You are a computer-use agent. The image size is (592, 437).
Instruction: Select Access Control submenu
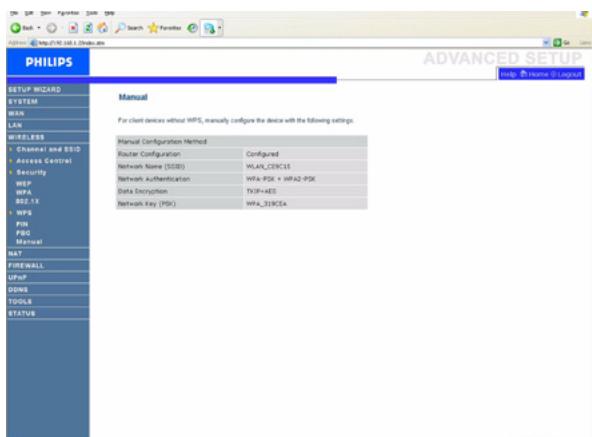point(44,161)
